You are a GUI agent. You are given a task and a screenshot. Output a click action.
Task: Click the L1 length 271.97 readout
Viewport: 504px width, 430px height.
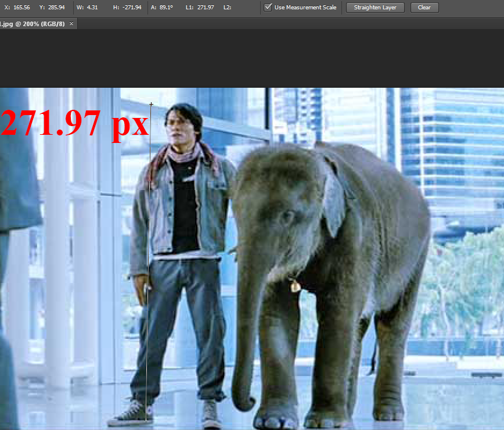[x=206, y=8]
